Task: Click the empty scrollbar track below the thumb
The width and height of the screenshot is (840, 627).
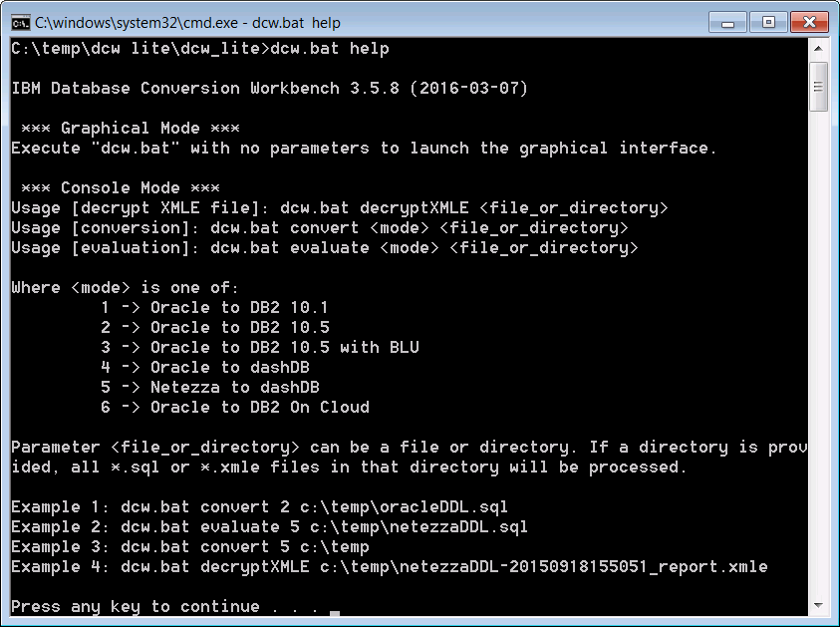Action: click(x=819, y=349)
